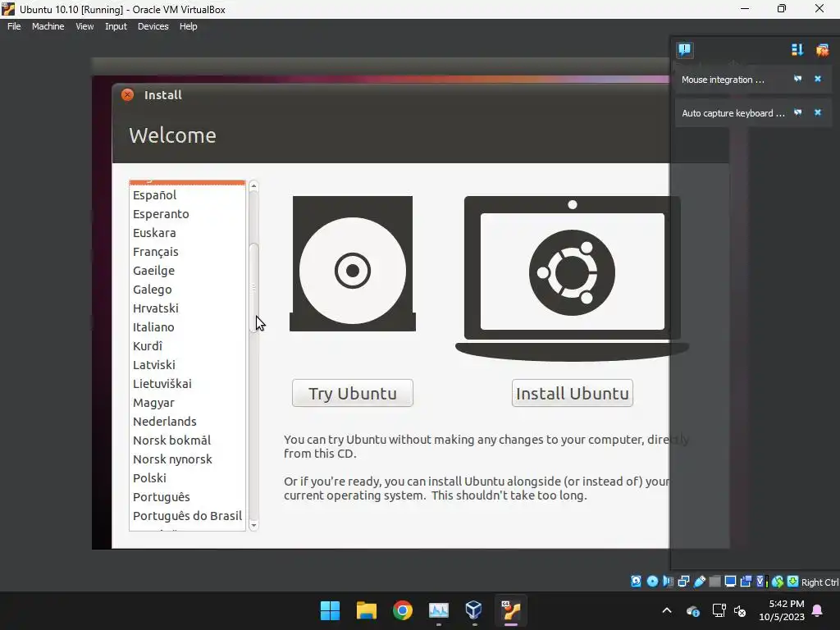This screenshot has height=630, width=840.
Task: Open the VirtualBox Manager taskbar icon
Action: point(474,610)
